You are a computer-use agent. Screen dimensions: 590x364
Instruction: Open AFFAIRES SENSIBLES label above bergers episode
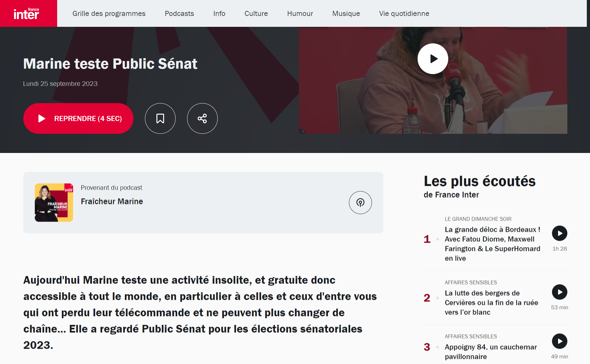pos(471,283)
